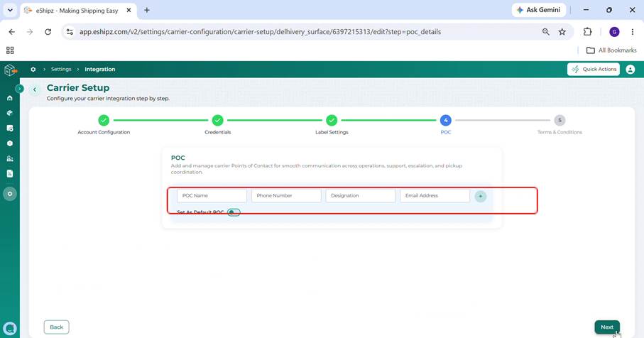Click the Back button
The width and height of the screenshot is (644, 338).
57,327
